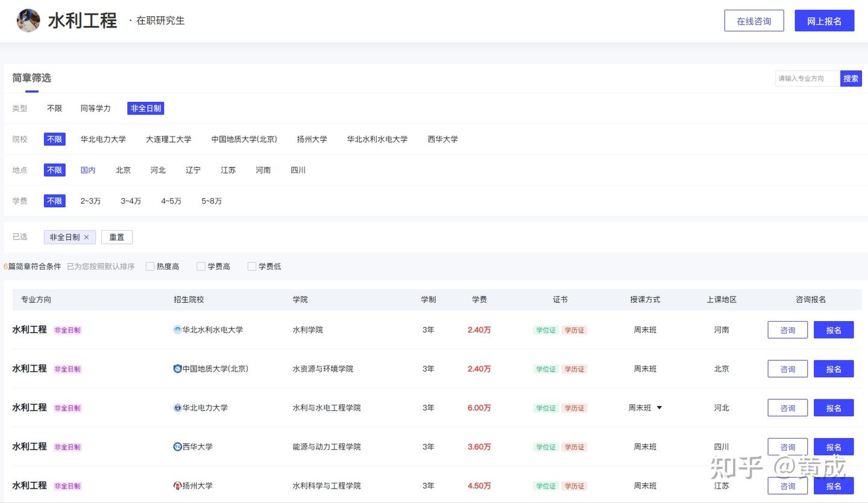
Task: Click the 搜索 button
Action: click(x=851, y=78)
